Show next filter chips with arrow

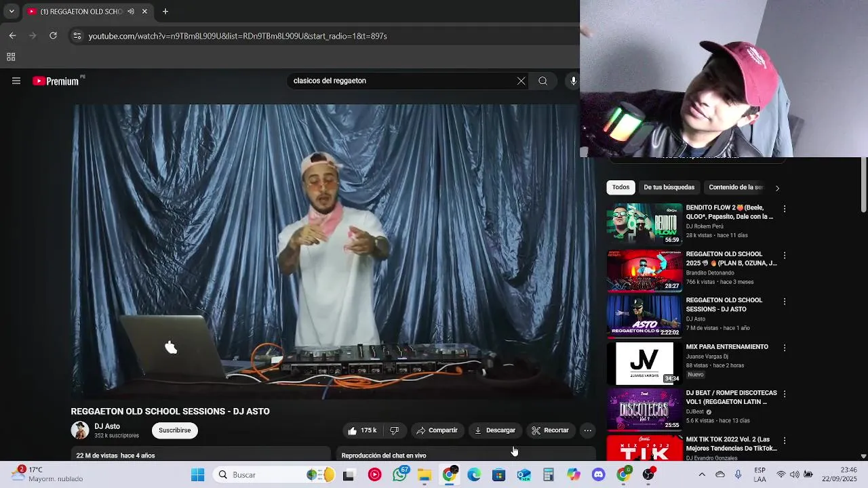pyautogui.click(x=777, y=188)
